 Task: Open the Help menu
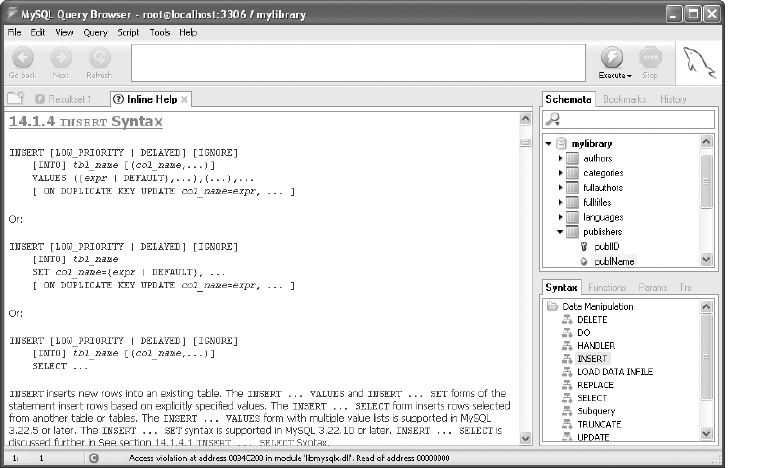(x=188, y=33)
